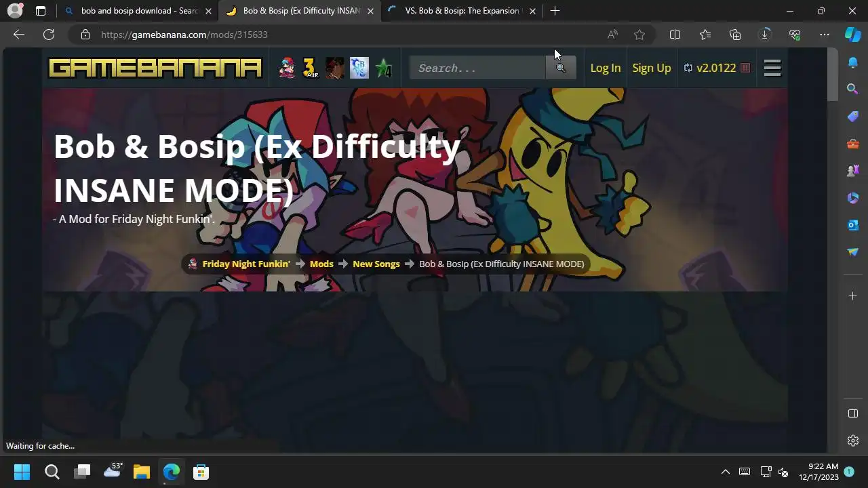Image resolution: width=868 pixels, height=488 pixels.
Task: Open the Sonic 3 A.I.R. game icon
Action: click(311, 68)
